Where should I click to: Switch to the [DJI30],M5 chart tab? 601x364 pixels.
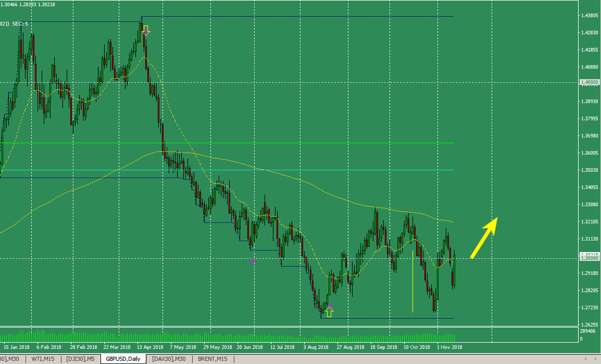(80, 359)
